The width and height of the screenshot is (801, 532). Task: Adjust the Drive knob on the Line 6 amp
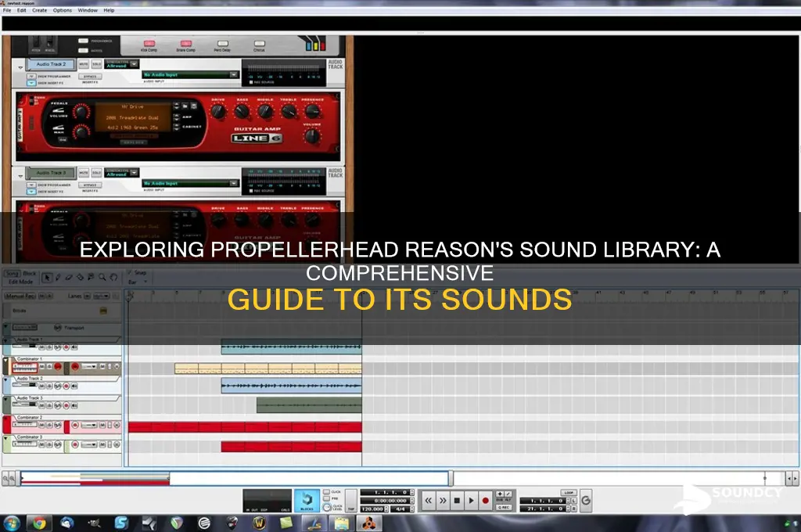point(218,111)
